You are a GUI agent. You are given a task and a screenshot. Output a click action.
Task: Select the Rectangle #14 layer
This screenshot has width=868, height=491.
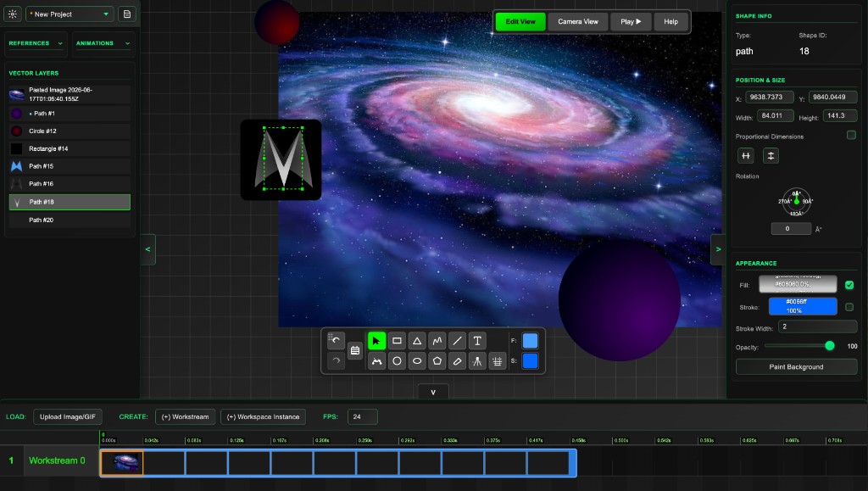[70, 148]
